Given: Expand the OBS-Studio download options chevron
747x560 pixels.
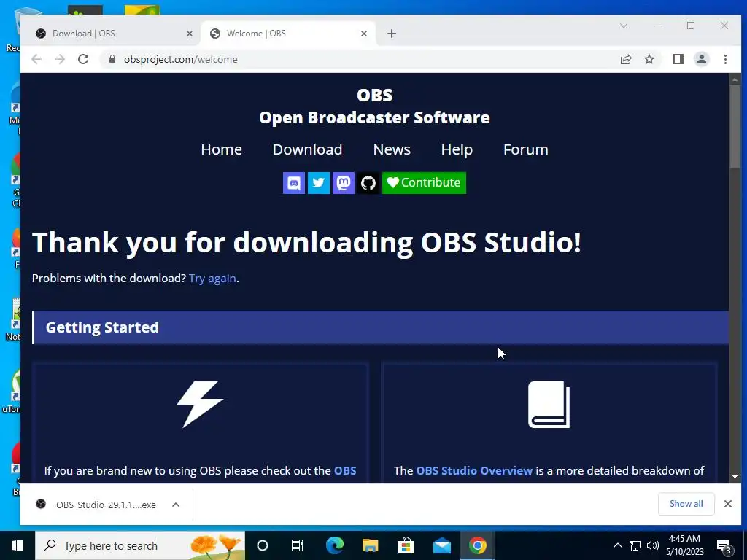Looking at the screenshot, I should coord(176,505).
